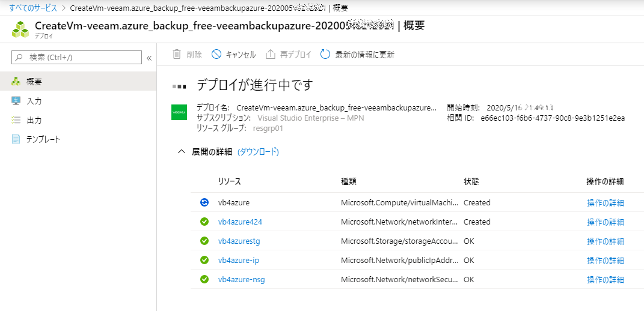Screen dimensions: 644x311
Task: Cancel deployment with キャンセル button
Action: point(233,55)
